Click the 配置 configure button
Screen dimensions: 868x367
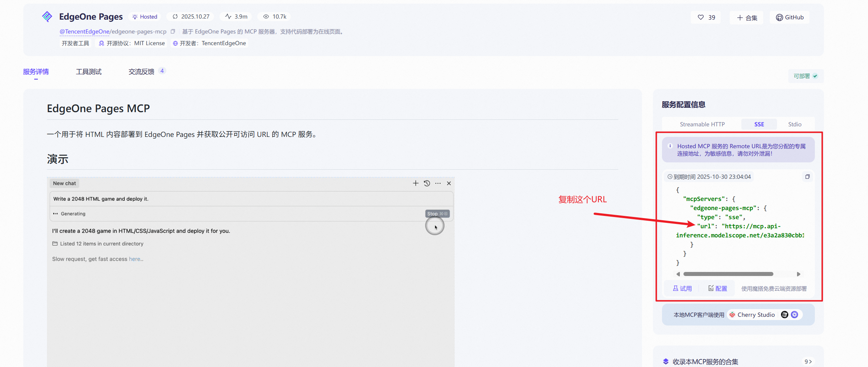(x=717, y=289)
